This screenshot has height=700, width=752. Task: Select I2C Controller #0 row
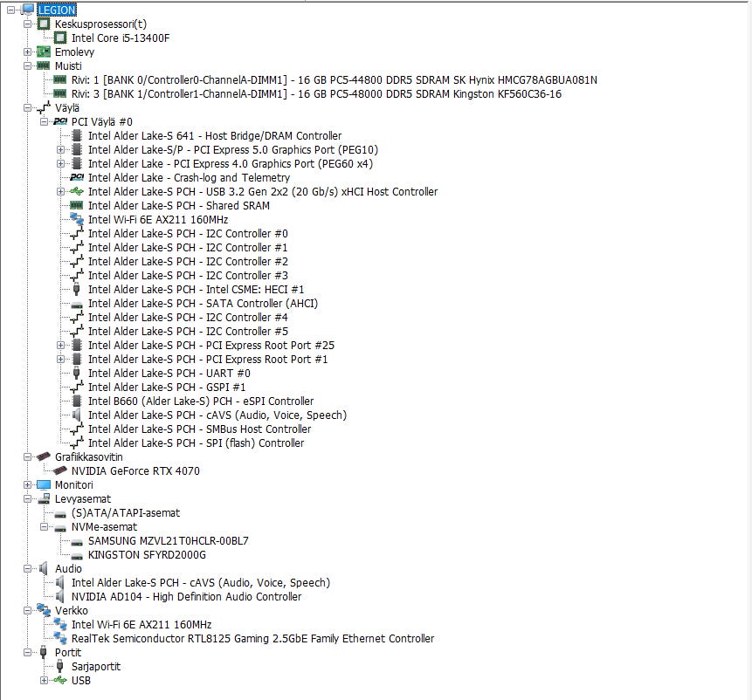188,233
